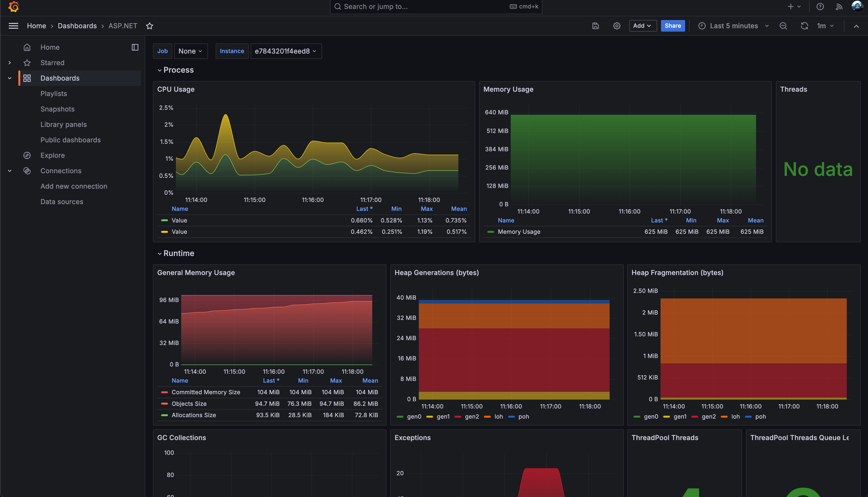868x497 pixels.
Task: Click the Dashboards breadcrumb link
Action: tap(77, 26)
